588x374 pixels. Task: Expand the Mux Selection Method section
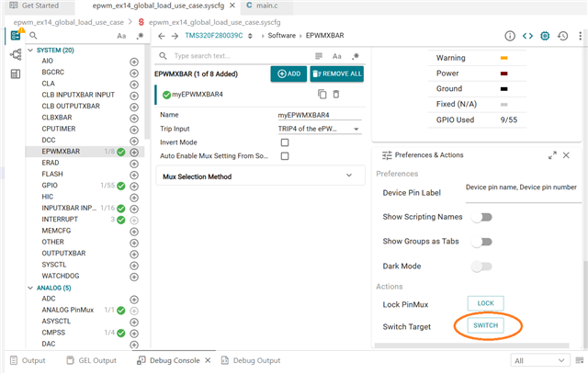tap(260, 176)
